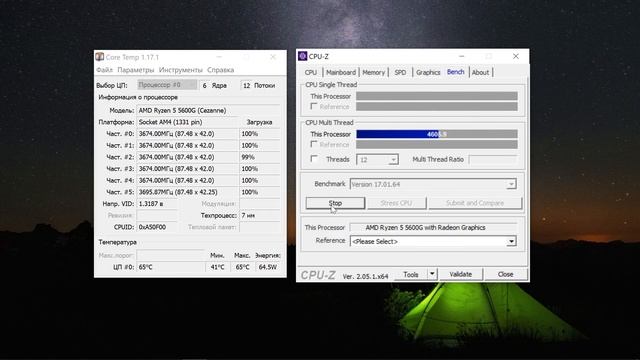Expand the Tools dropdown arrow
Screen dimensions: 640x360
432,274
